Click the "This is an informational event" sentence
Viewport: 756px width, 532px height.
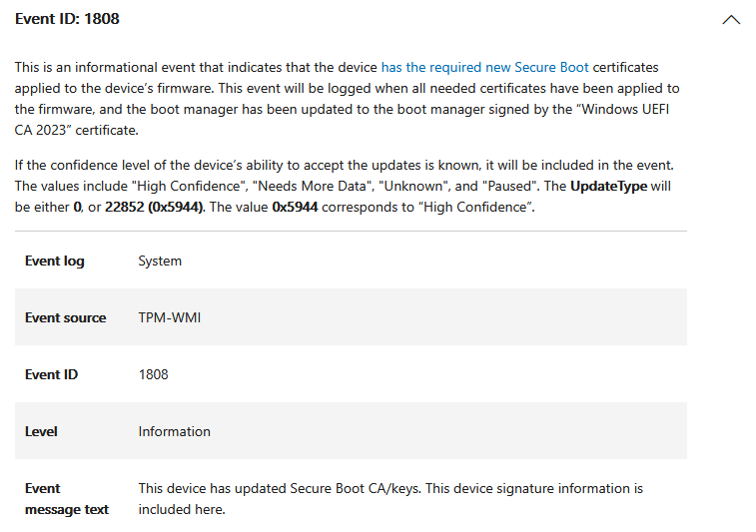tap(110, 67)
